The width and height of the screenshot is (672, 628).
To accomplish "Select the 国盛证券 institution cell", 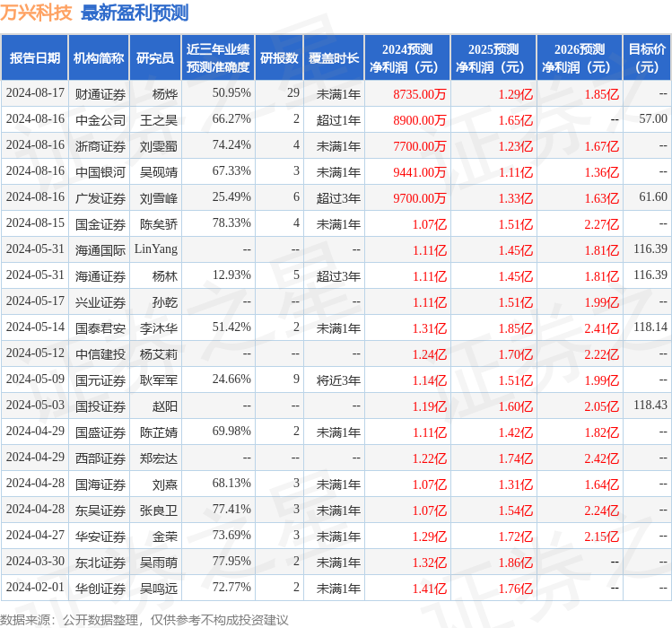I will pos(100,432).
